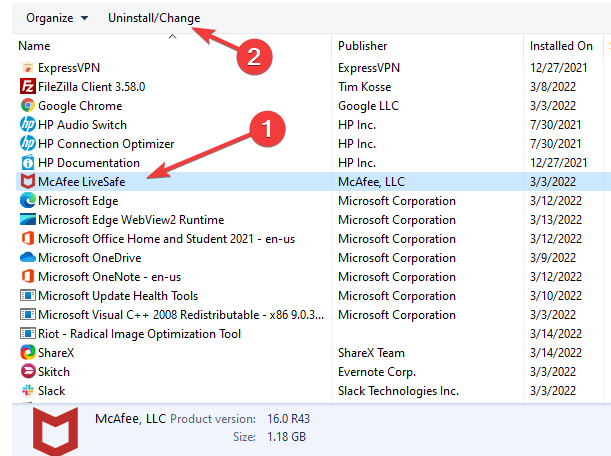Select Riot - Radical Image Optimization Tool

(x=140, y=334)
